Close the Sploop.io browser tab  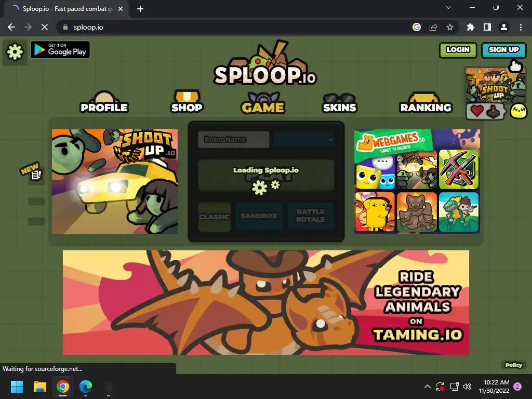point(121,9)
